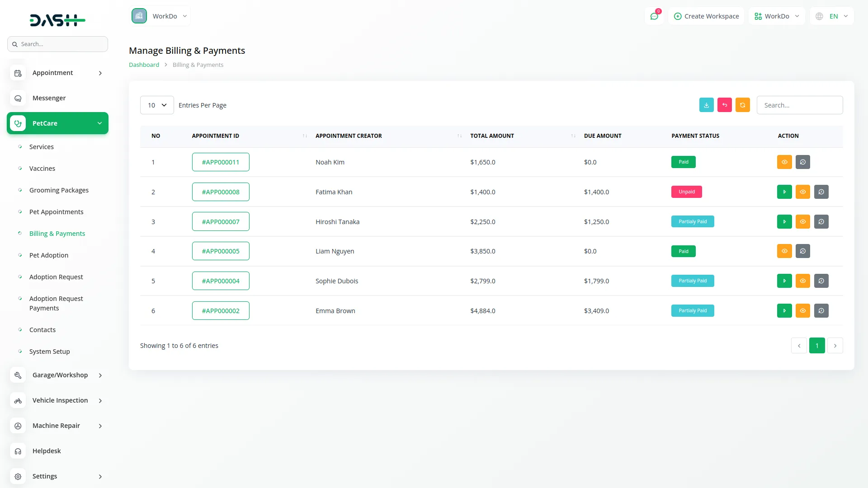
Task: Click green pay icon for Emma Brown
Action: pos(784,311)
